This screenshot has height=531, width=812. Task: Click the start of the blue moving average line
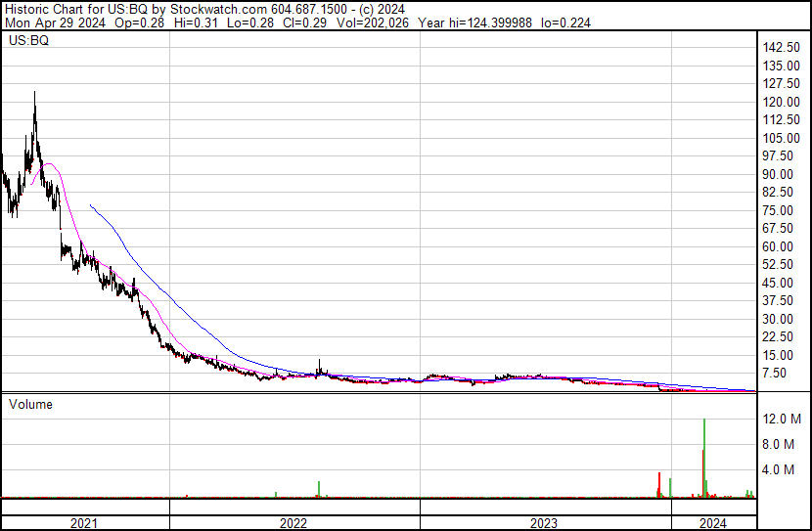pyautogui.click(x=90, y=204)
